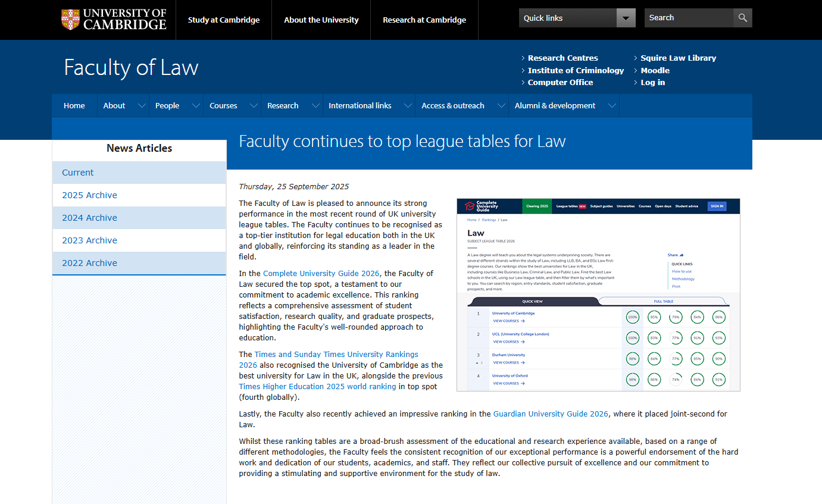This screenshot has height=504, width=822.
Task: Enlarge the Law league table screenshot
Action: (598, 295)
